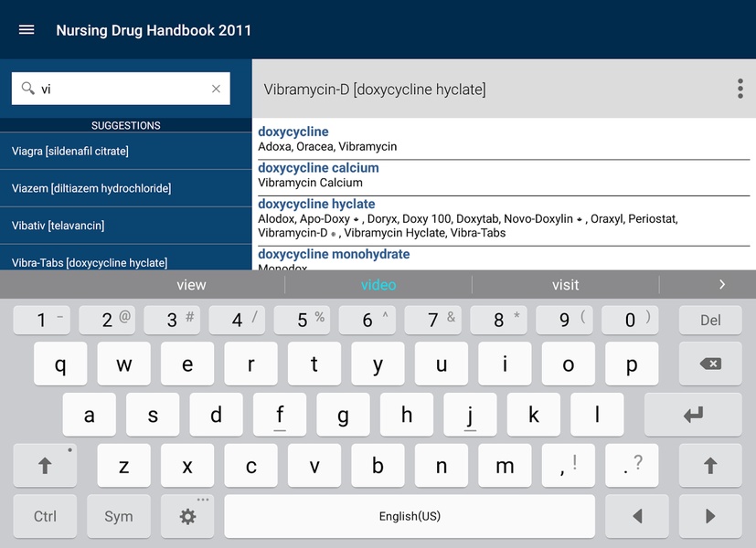756x548 pixels.
Task: Tap the letter q key
Action: pyautogui.click(x=60, y=364)
